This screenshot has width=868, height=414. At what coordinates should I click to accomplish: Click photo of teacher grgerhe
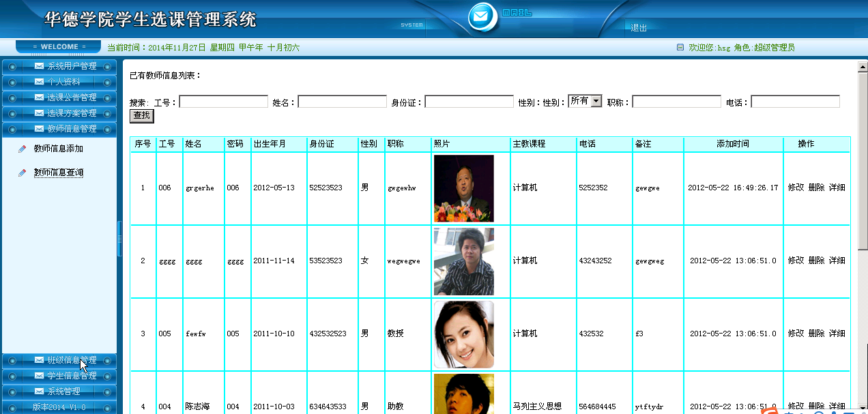pyautogui.click(x=463, y=188)
